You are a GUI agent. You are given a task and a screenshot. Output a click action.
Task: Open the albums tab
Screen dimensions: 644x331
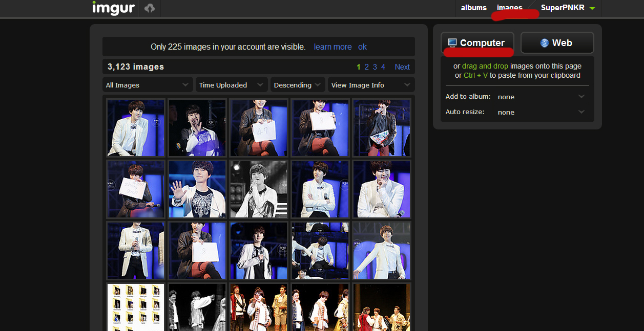[x=473, y=8]
